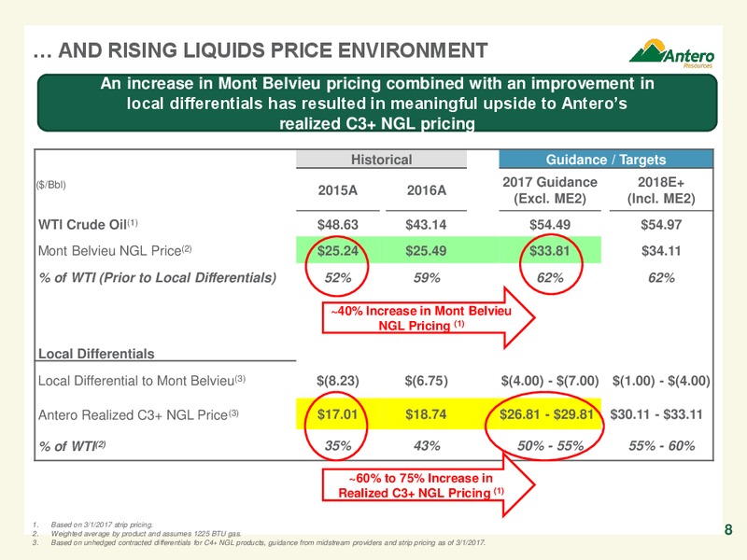Click footnote 1 'Based on 3/1/2017 strip pricing'
This screenshot has width=747, height=560.
pos(102,525)
